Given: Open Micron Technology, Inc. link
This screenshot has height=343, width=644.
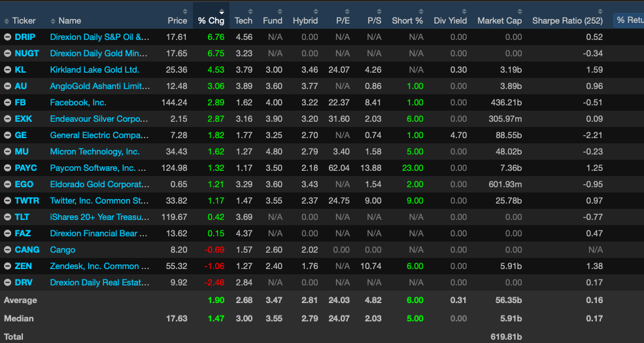Looking at the screenshot, I should 95,152.
